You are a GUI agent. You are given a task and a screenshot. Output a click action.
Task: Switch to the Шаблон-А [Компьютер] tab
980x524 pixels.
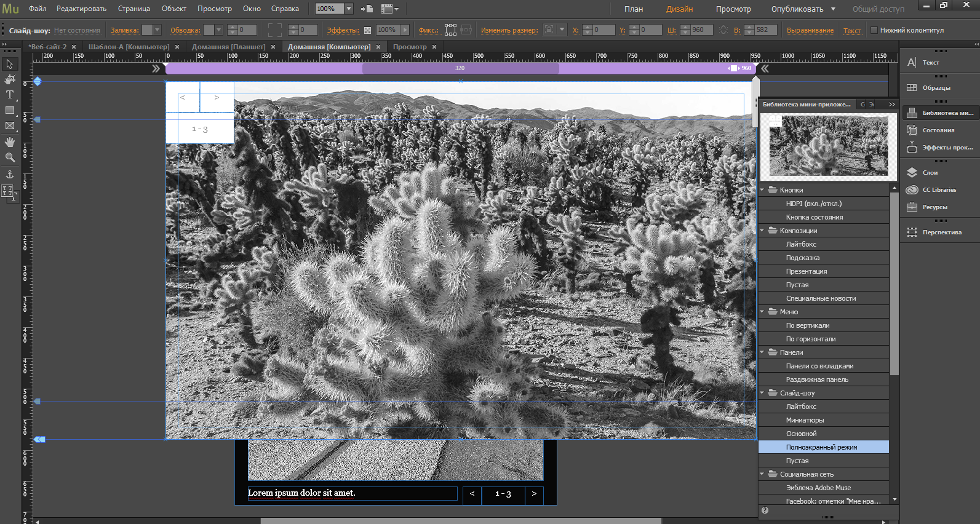pos(129,47)
